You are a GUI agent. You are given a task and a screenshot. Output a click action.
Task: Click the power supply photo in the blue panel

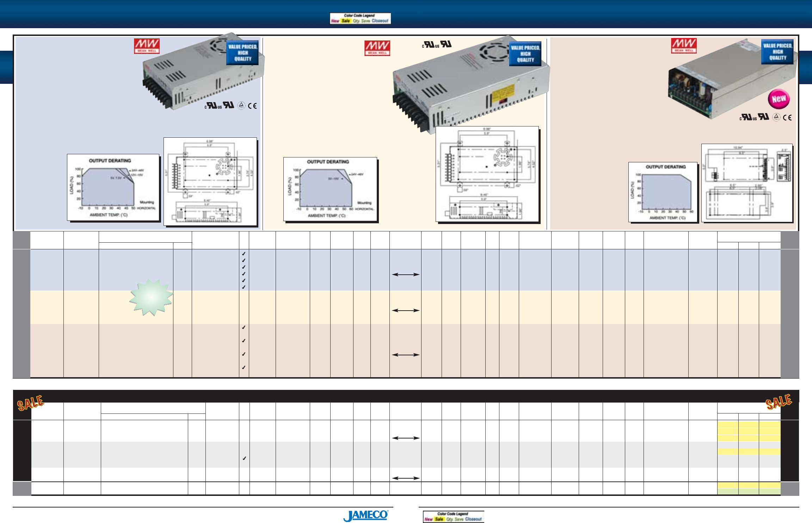click(x=203, y=72)
